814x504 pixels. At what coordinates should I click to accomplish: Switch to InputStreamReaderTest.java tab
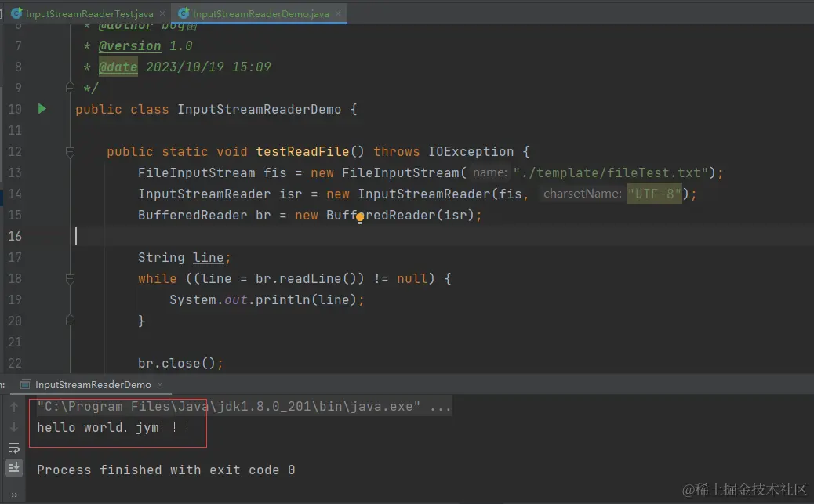89,14
